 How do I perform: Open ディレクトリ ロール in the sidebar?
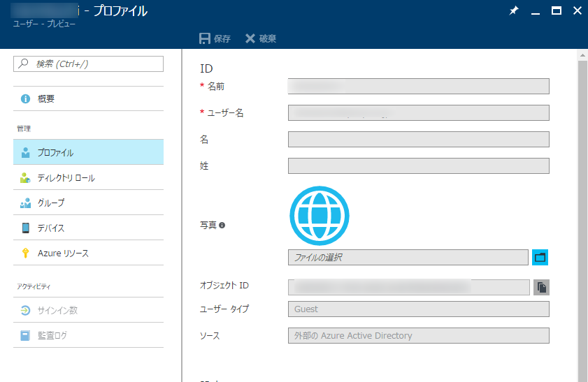click(66, 178)
